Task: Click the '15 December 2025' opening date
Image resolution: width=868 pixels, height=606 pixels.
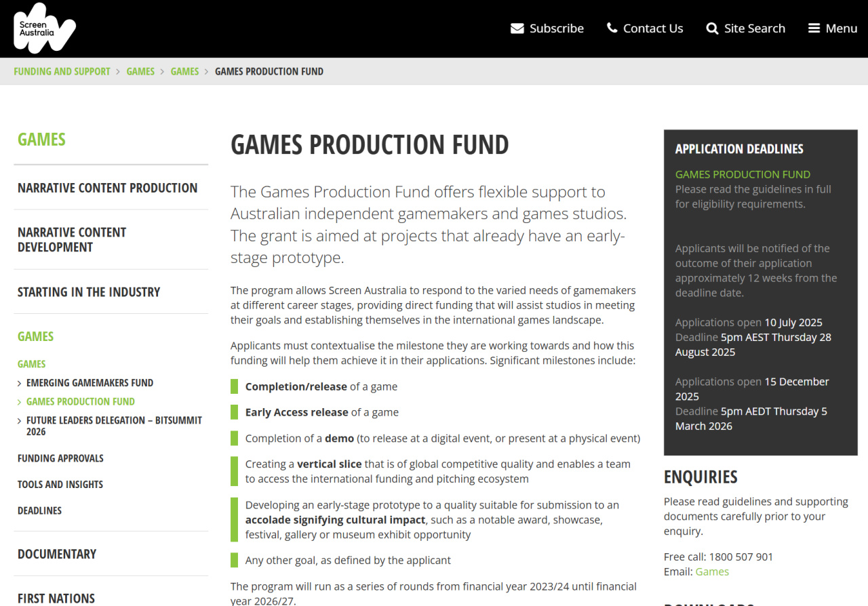Action: pyautogui.click(x=752, y=389)
